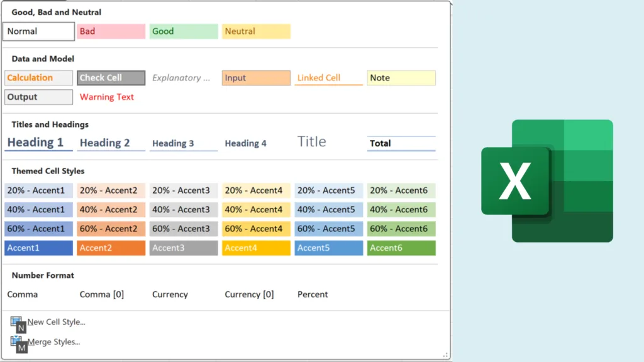Apply the Normal cell style
The height and width of the screenshot is (362, 644).
(39, 31)
